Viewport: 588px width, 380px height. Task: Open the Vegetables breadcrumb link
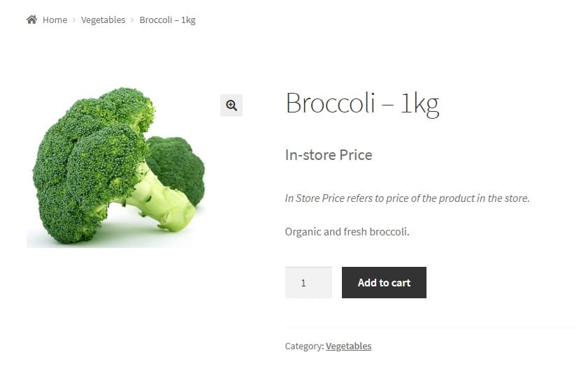pyautogui.click(x=103, y=20)
